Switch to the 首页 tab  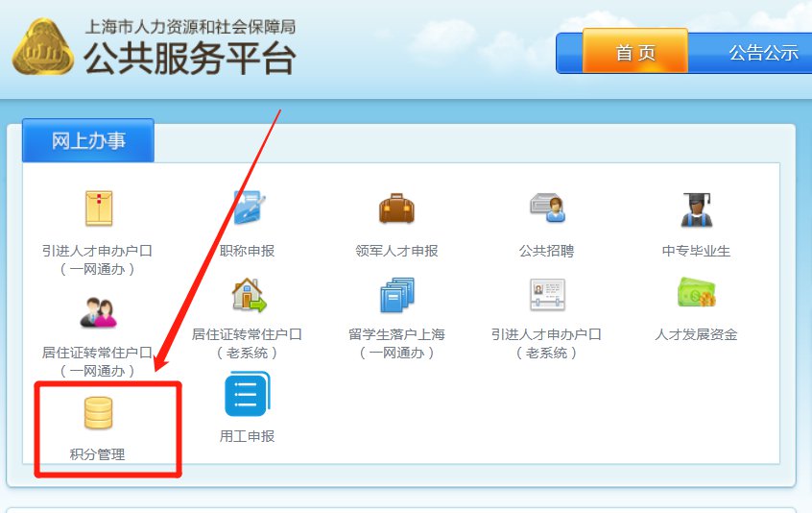635,51
